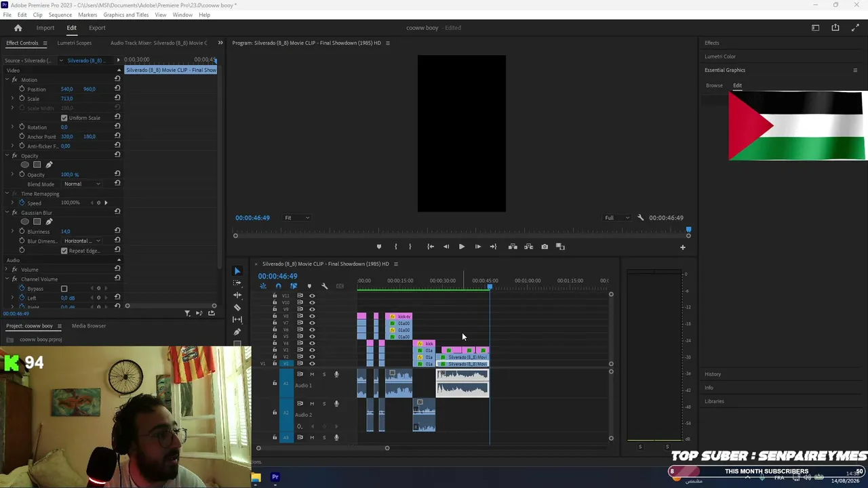Select the Slip tool
This screenshot has height=488, width=868.
(237, 319)
